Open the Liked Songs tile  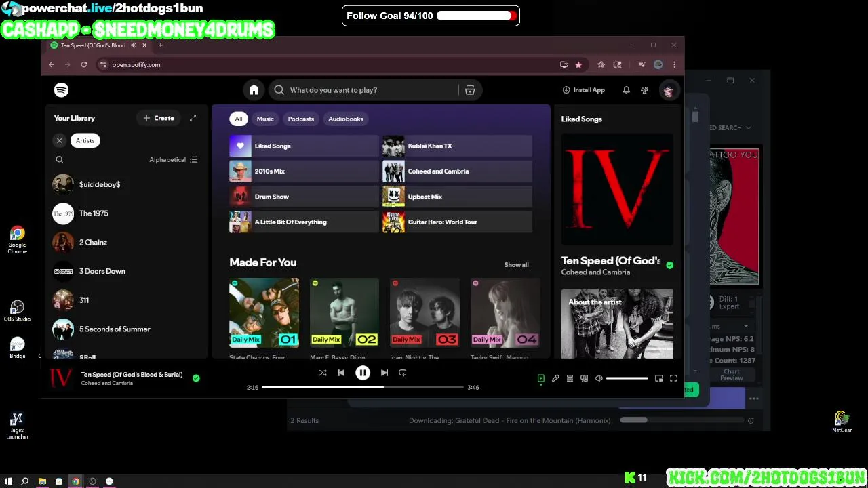point(304,146)
